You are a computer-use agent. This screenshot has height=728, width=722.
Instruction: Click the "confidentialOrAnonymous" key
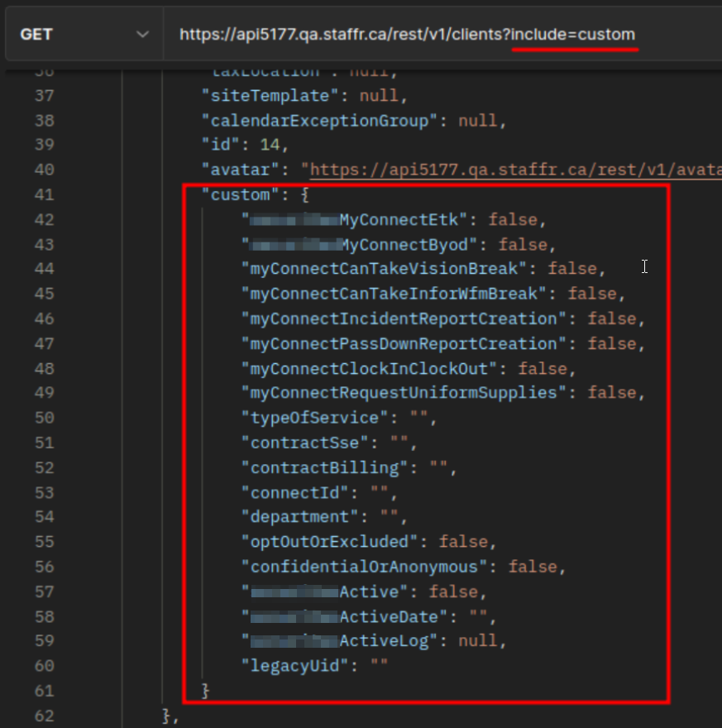click(x=364, y=567)
